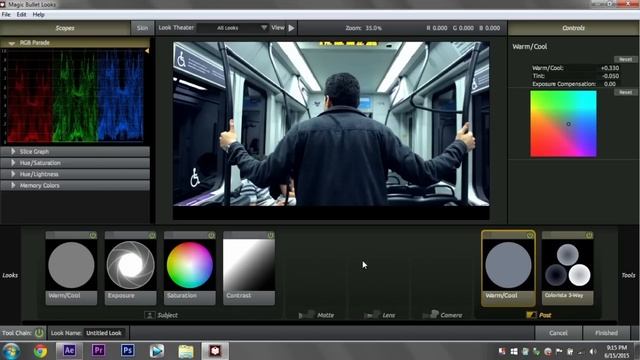Open Google Chrome from the taskbar

click(40, 351)
